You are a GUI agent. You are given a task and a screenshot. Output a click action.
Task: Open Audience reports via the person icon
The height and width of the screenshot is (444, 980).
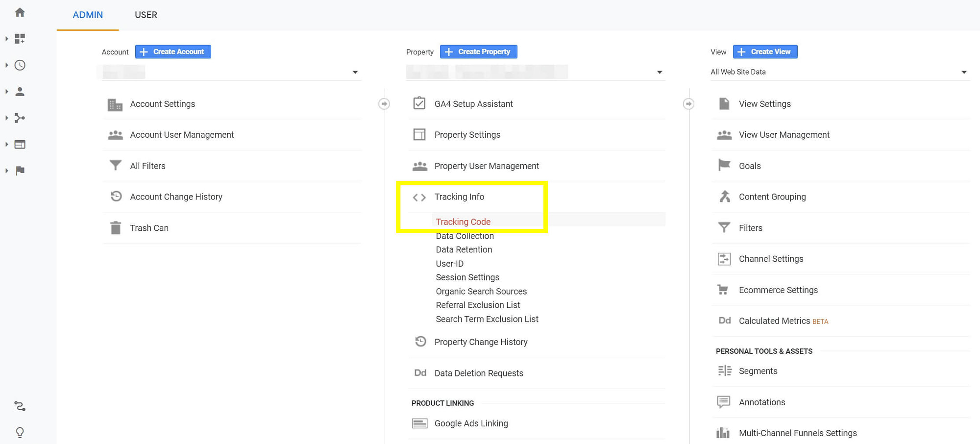(x=20, y=91)
